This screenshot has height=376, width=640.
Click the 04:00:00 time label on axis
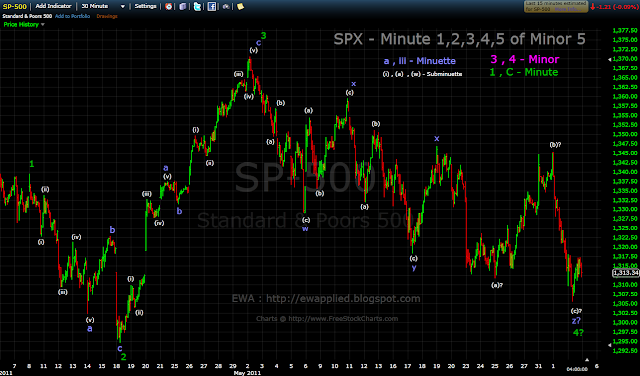click(577, 369)
